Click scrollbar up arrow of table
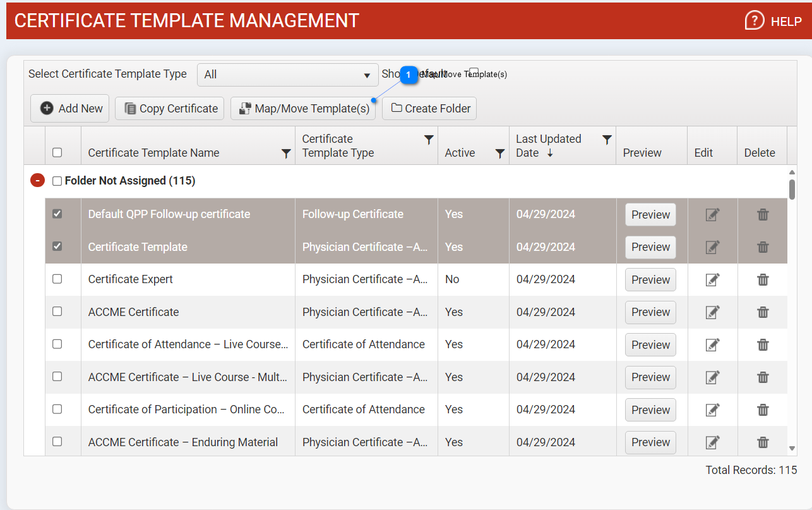The image size is (812, 510). [792, 172]
